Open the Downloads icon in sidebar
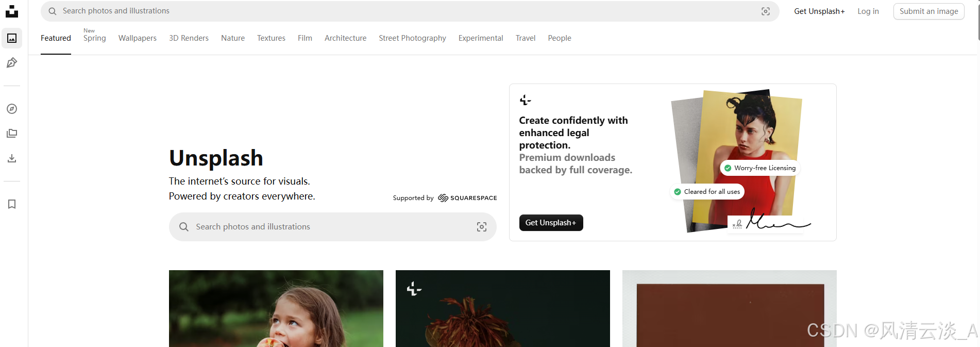 click(x=12, y=158)
